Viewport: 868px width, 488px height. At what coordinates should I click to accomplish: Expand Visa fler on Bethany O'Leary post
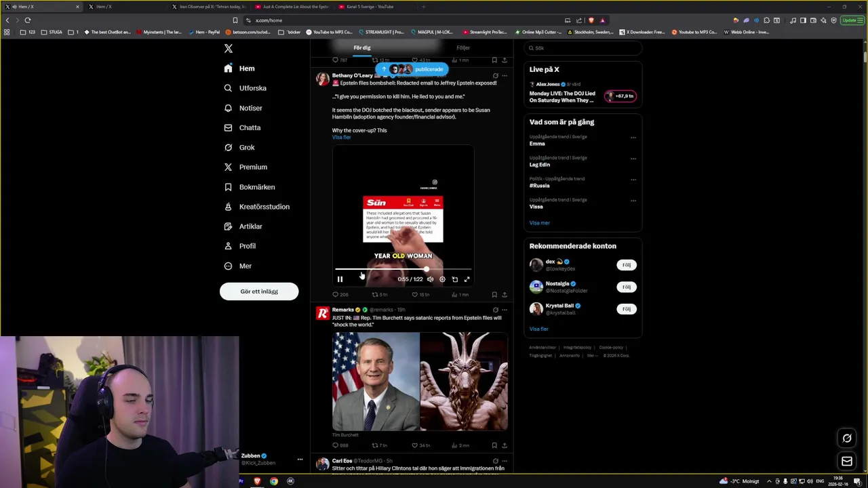pyautogui.click(x=341, y=138)
